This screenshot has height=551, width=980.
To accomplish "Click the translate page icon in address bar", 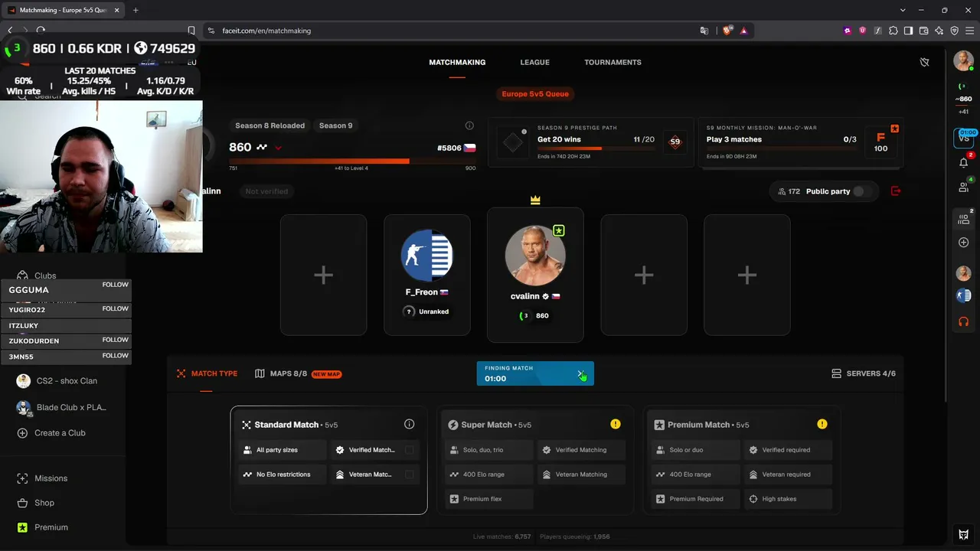I will coord(704,31).
